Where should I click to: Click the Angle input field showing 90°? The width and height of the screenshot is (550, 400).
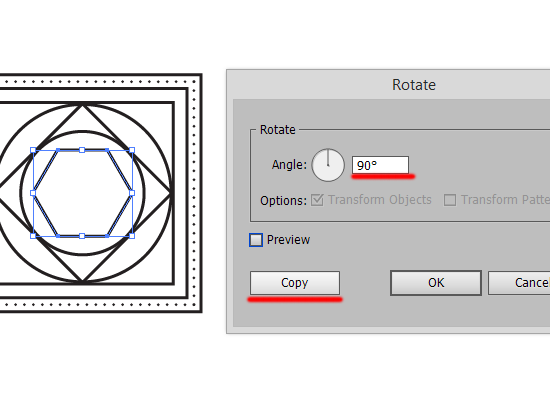(x=380, y=165)
